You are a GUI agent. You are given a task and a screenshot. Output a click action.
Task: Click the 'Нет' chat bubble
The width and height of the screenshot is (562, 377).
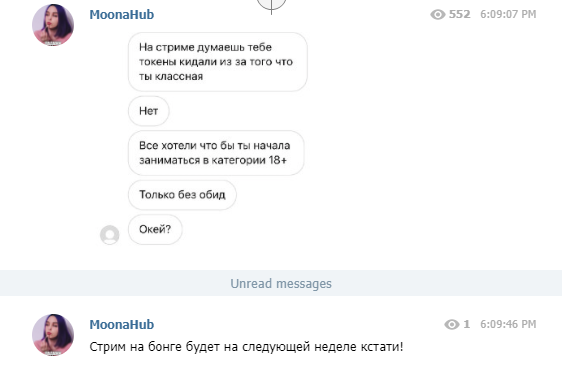coord(149,111)
